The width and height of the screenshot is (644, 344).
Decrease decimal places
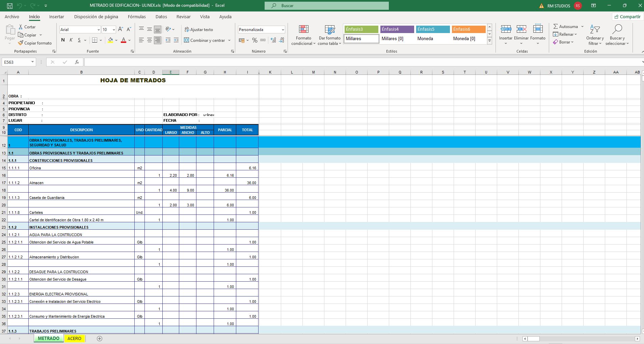click(281, 40)
